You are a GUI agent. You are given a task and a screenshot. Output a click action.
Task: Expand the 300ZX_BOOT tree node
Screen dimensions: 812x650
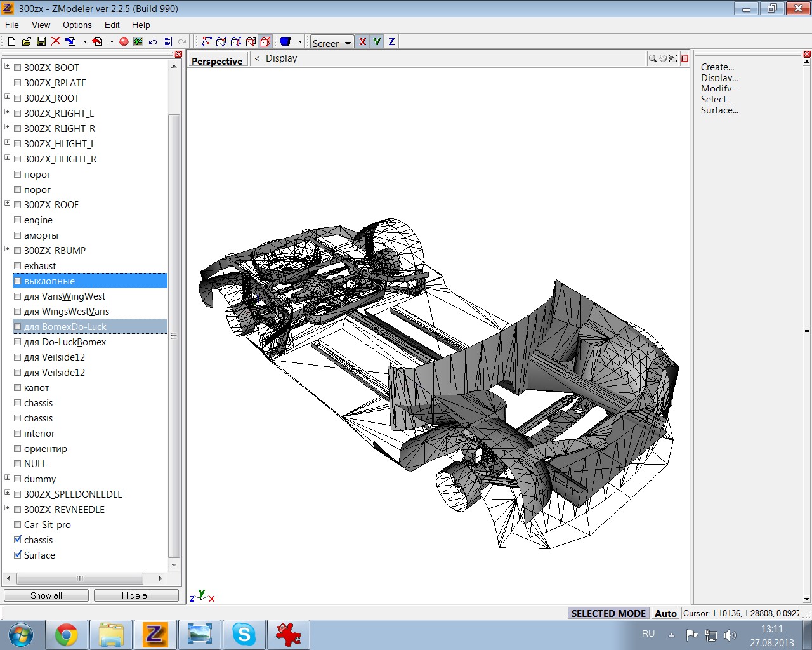(7, 66)
